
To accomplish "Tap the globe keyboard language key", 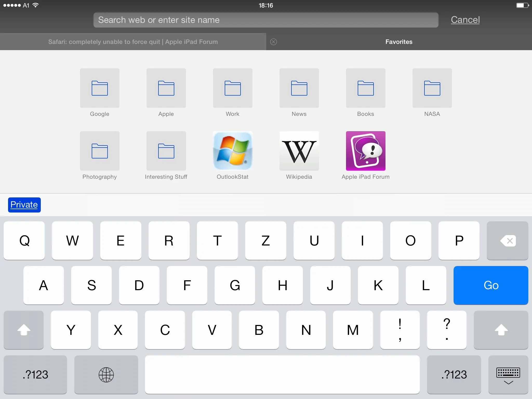I will (x=106, y=375).
